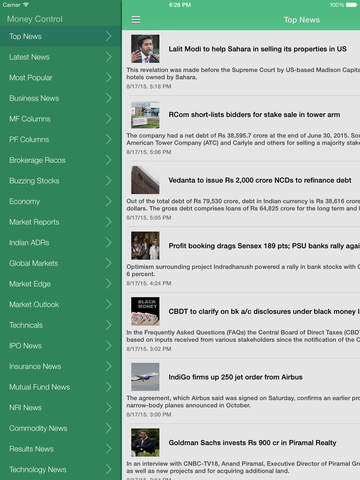
Task: Select Mutual Fund News category
Action: pos(61,387)
